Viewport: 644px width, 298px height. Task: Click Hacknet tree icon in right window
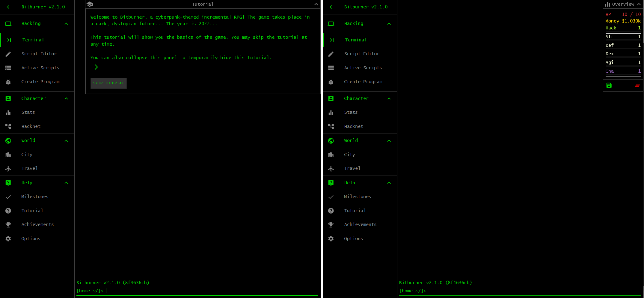(331, 126)
